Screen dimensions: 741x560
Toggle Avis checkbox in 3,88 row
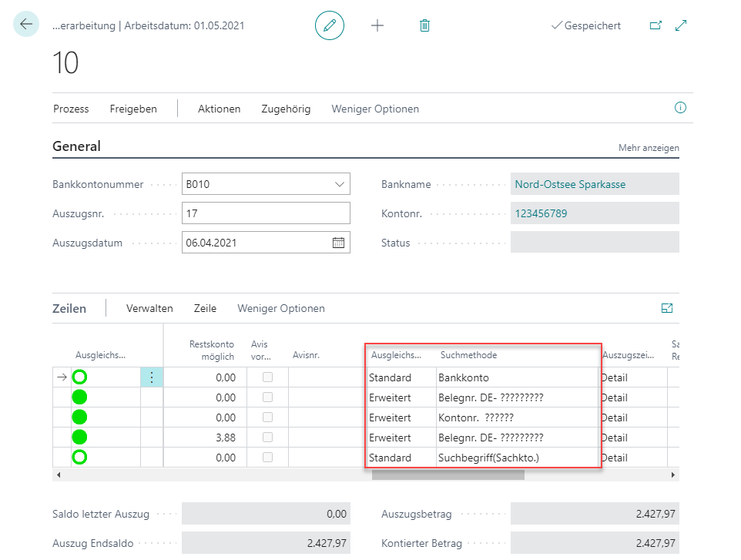pyautogui.click(x=267, y=438)
